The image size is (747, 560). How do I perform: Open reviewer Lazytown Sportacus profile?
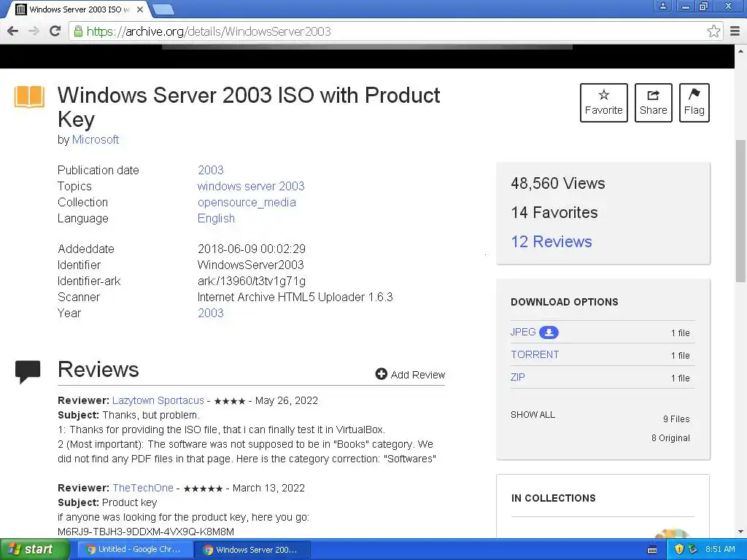pos(158,400)
